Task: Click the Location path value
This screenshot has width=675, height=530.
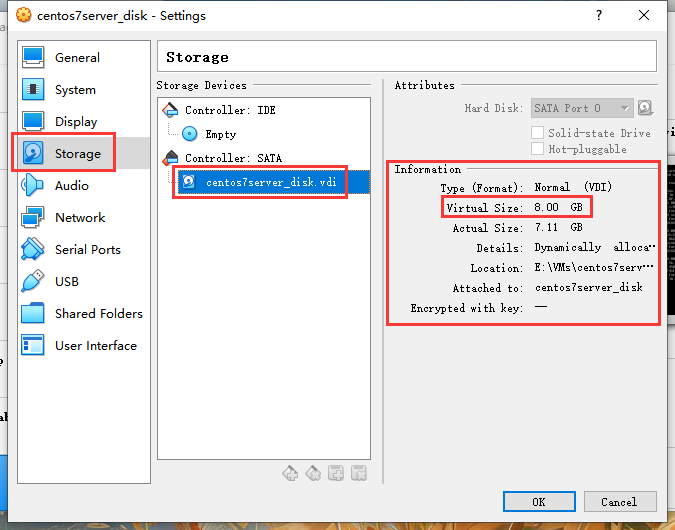Action: (x=594, y=267)
